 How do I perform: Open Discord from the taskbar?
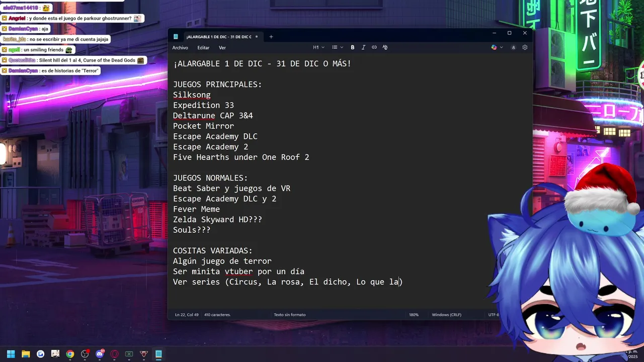(100, 354)
